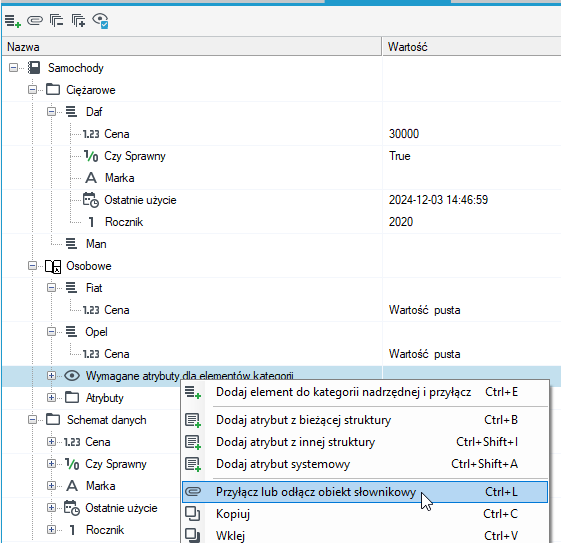
Task: Click the calendar icon in Schemat danych
Action: (x=72, y=508)
